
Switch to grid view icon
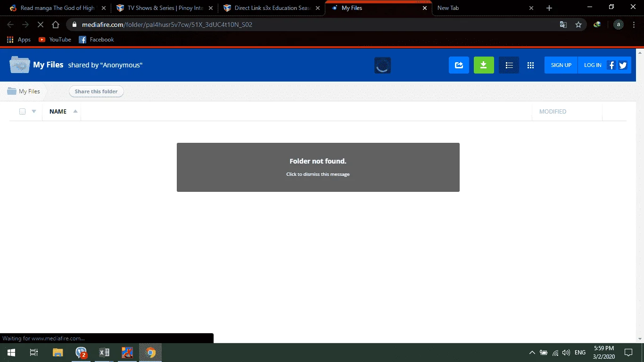[x=530, y=65]
